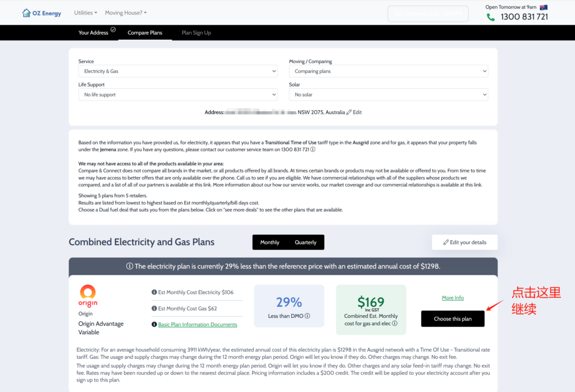
Task: Click the checkmark icon beside Your Address
Action: click(x=113, y=30)
